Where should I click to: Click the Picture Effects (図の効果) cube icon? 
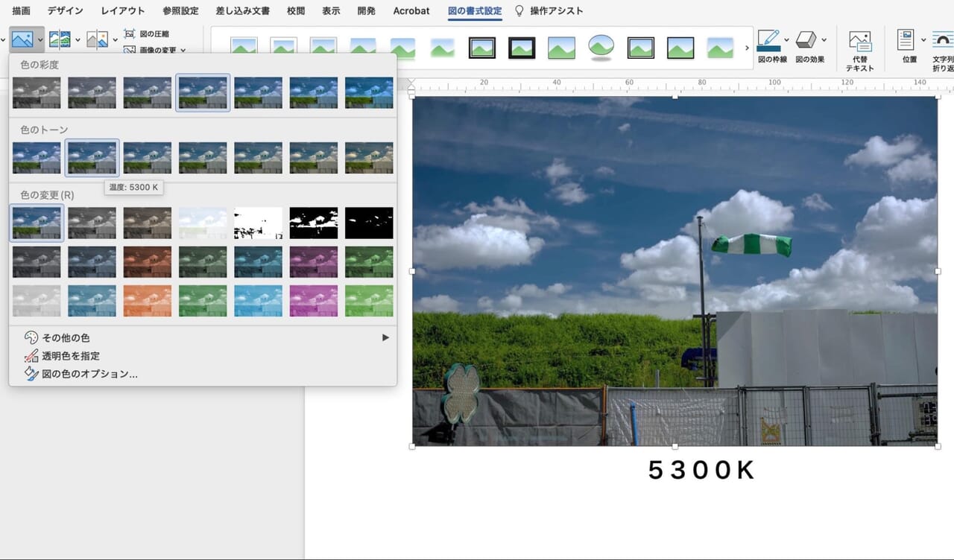point(806,40)
